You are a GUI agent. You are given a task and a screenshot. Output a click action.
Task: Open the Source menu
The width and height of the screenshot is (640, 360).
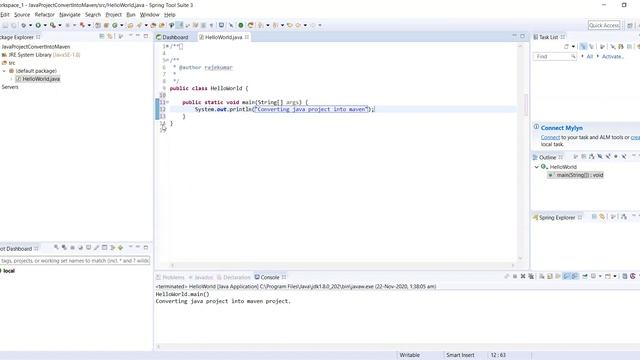click(x=22, y=15)
